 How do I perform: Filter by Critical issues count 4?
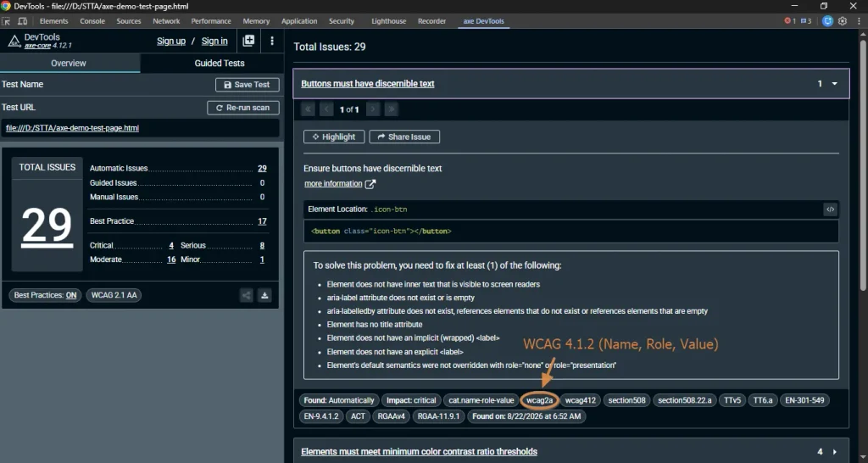point(171,245)
